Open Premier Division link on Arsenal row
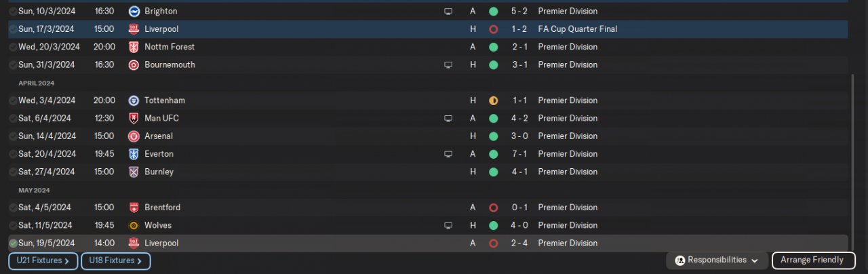This screenshot has height=274, width=868. (x=568, y=136)
